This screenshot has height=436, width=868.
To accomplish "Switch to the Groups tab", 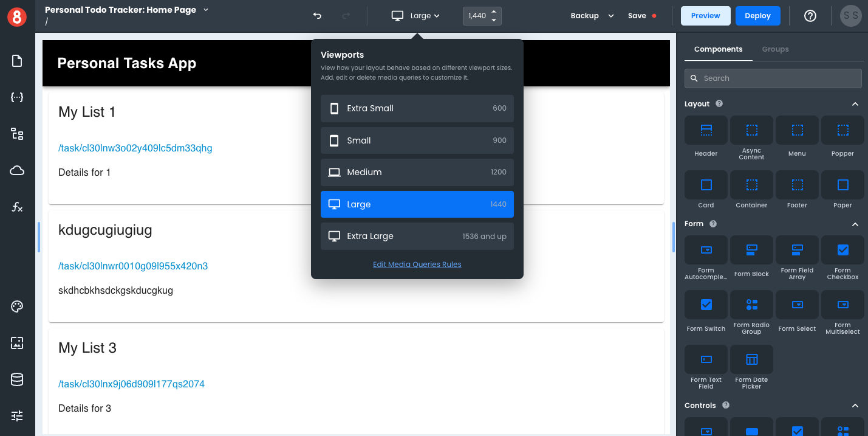I will coord(775,49).
